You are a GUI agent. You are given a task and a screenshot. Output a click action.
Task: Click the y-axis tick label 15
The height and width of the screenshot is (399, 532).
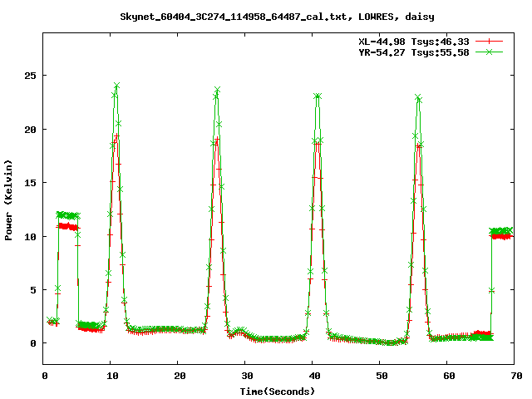tap(30, 183)
